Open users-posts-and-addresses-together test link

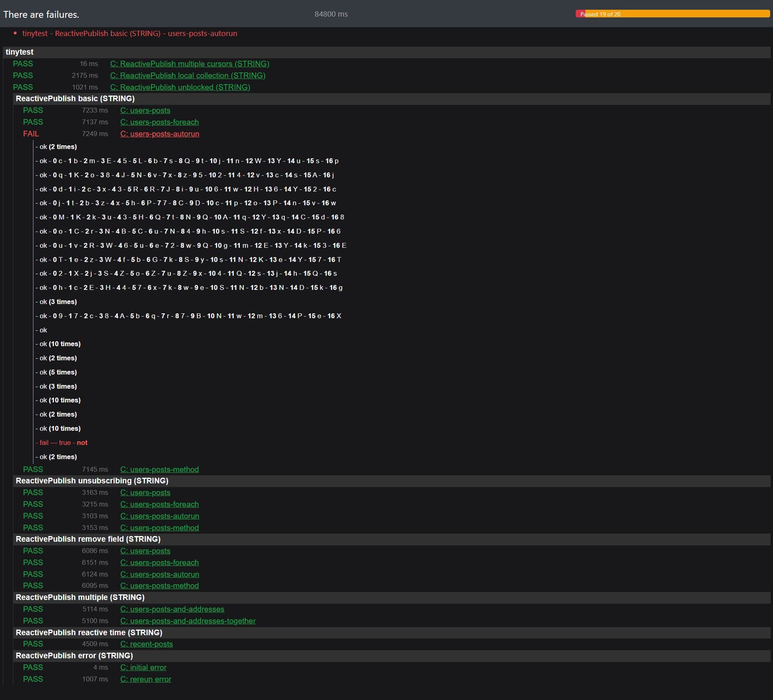188,621
